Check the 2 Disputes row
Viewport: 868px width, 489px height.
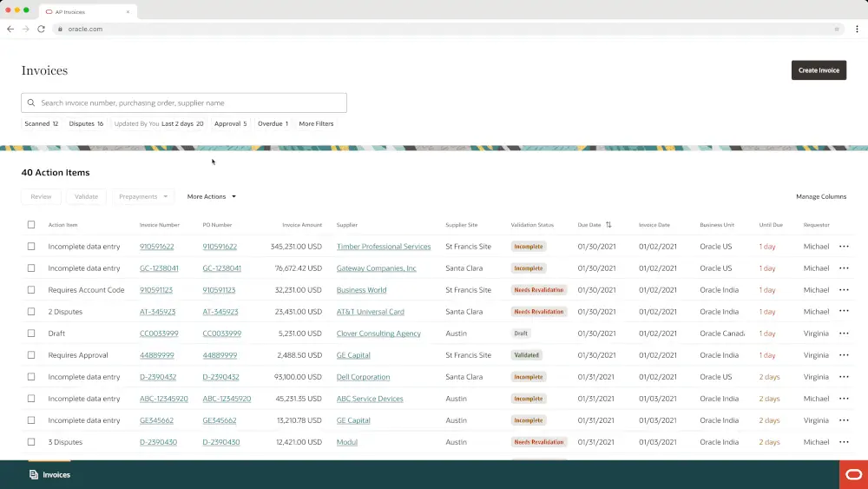(x=31, y=311)
